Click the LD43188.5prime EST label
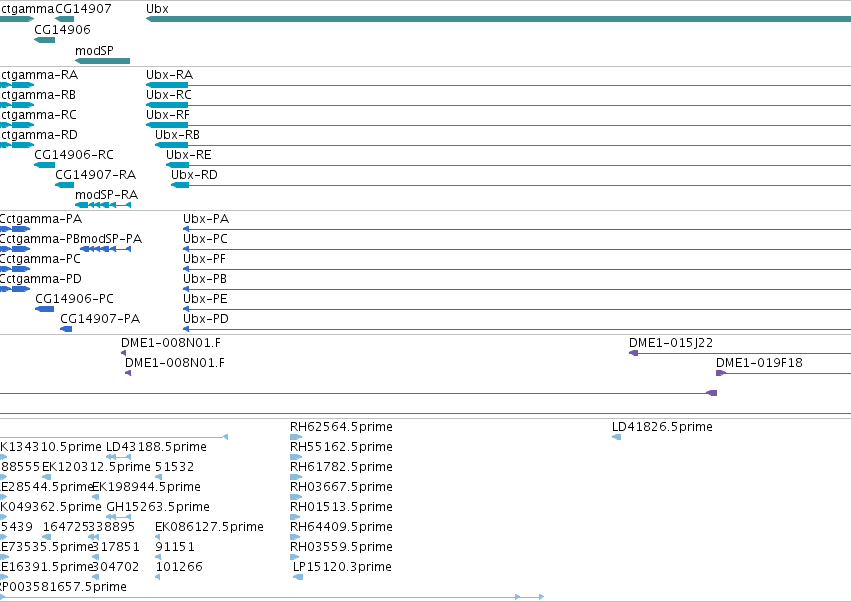 [x=156, y=447]
